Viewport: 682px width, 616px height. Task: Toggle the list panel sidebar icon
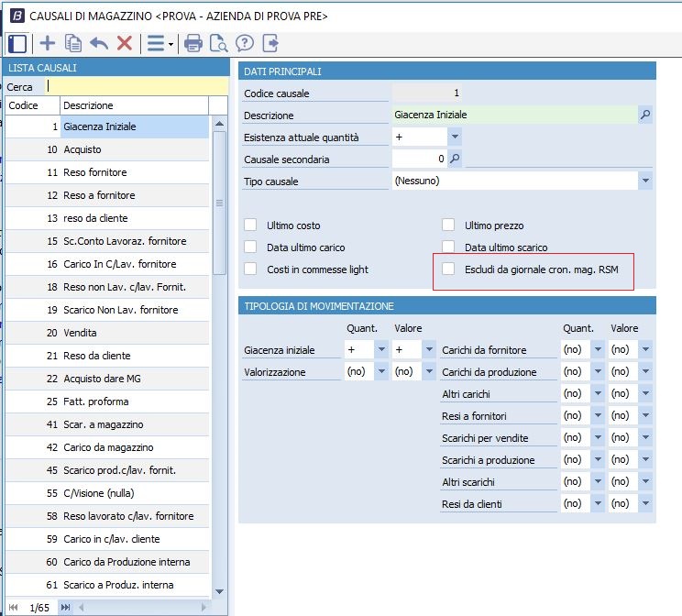click(x=16, y=43)
